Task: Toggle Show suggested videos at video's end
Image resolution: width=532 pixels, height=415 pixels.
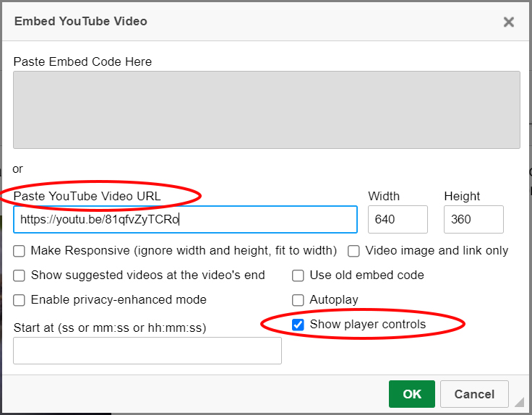Action: coord(19,275)
